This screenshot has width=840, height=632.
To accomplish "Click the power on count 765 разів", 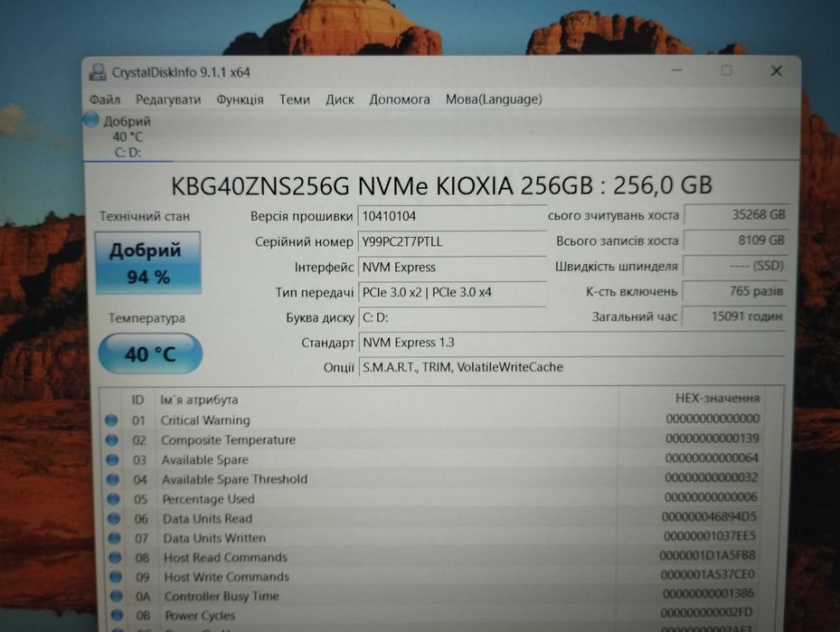I will pos(734,291).
